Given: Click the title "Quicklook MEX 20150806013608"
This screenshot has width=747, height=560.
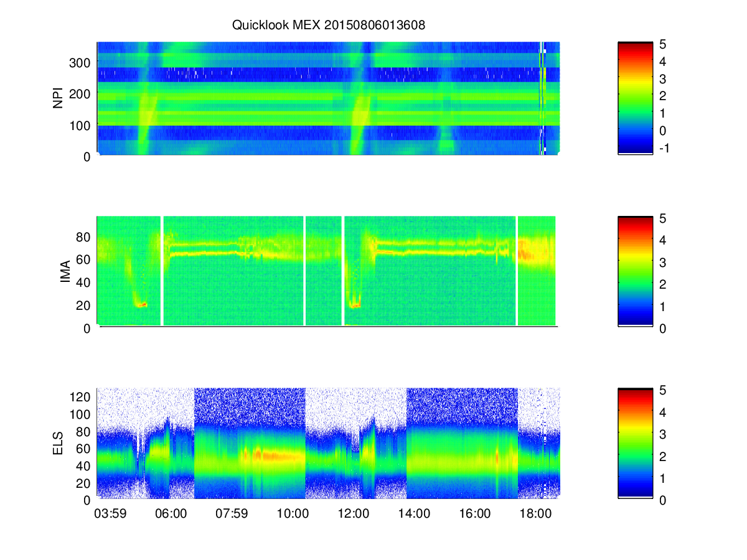Looking at the screenshot, I should click(x=329, y=26).
